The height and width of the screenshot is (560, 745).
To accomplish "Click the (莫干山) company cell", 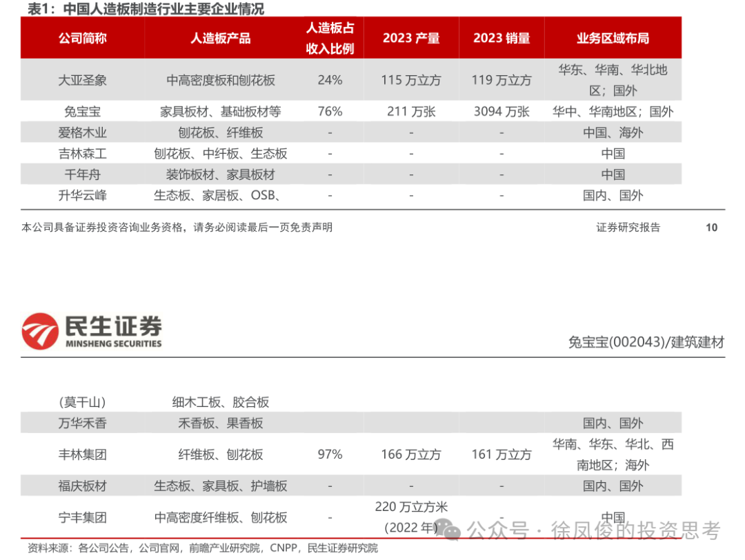I will point(83,402).
